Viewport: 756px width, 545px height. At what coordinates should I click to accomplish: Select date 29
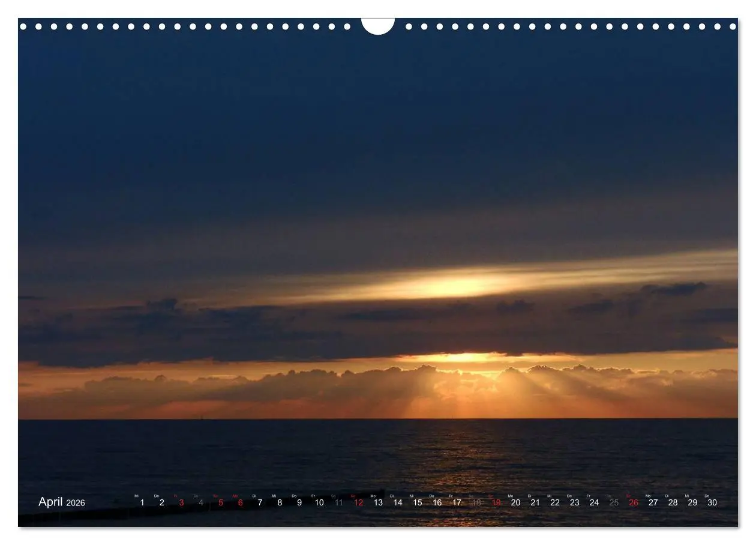693,502
